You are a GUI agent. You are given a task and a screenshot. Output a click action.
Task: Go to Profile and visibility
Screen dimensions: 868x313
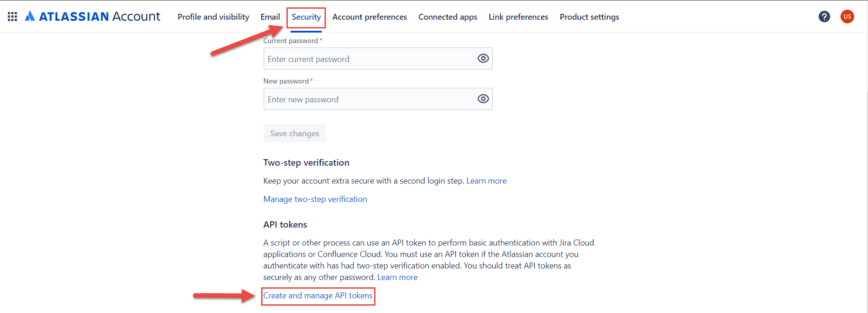coord(213,17)
